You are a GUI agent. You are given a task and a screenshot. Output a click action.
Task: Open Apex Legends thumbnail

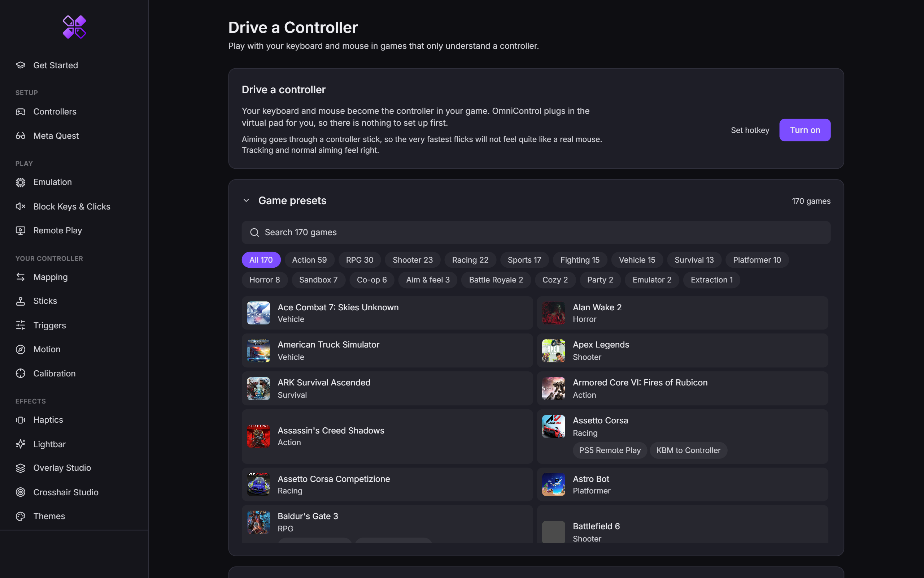(x=554, y=351)
